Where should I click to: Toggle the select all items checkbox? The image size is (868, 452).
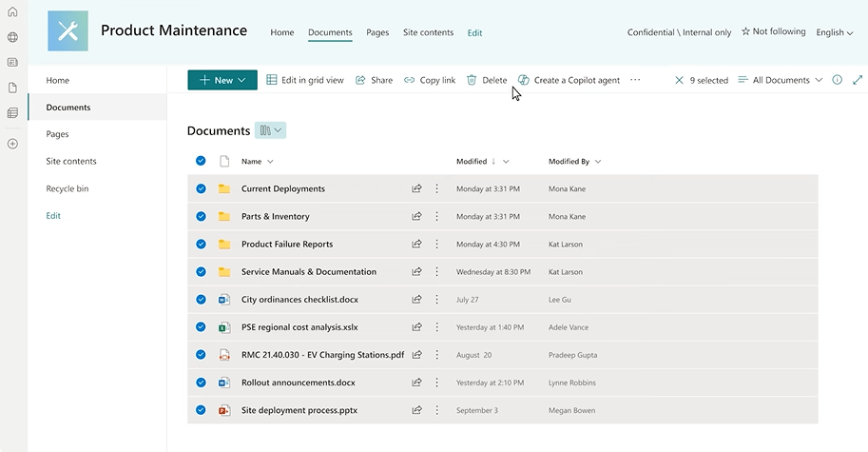(201, 161)
